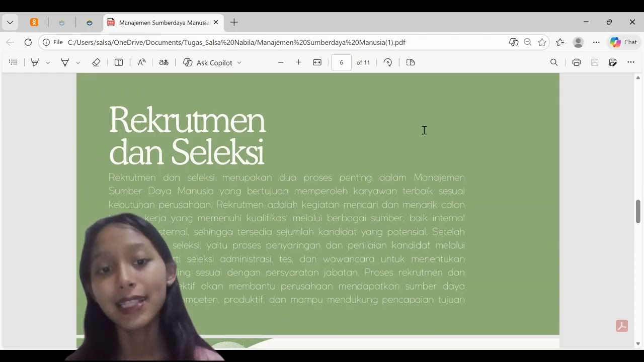Click the scrollbar down arrow
644x362 pixels.
(638, 344)
